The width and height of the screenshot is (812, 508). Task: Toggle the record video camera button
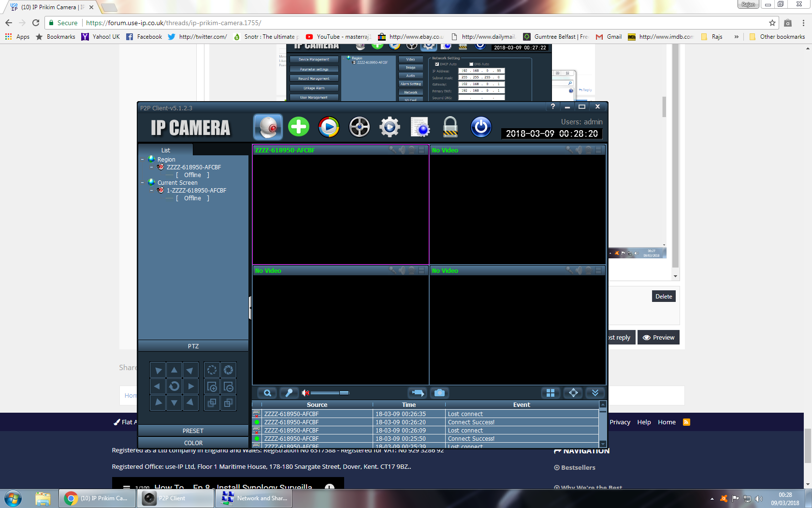click(417, 393)
